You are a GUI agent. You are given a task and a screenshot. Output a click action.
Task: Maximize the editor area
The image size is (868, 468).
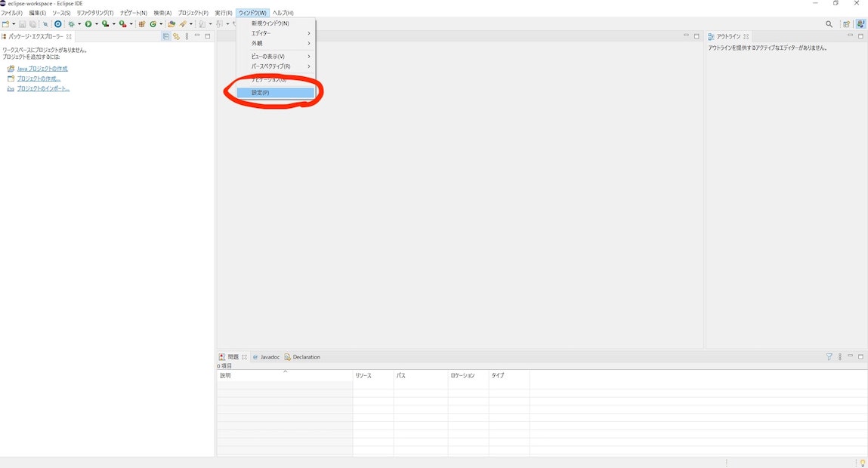click(x=697, y=36)
